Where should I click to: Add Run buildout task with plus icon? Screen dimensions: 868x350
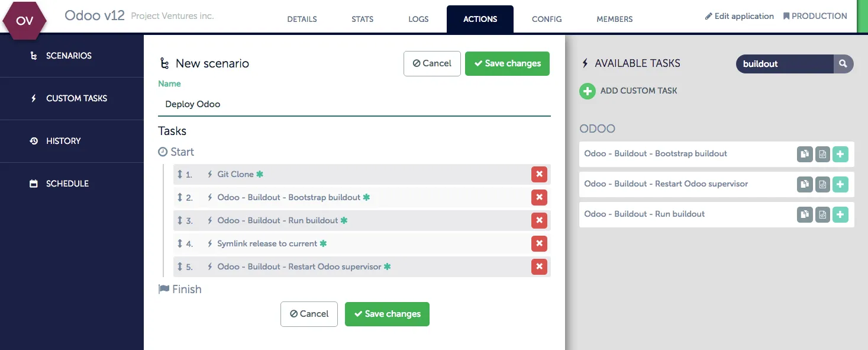click(x=840, y=214)
